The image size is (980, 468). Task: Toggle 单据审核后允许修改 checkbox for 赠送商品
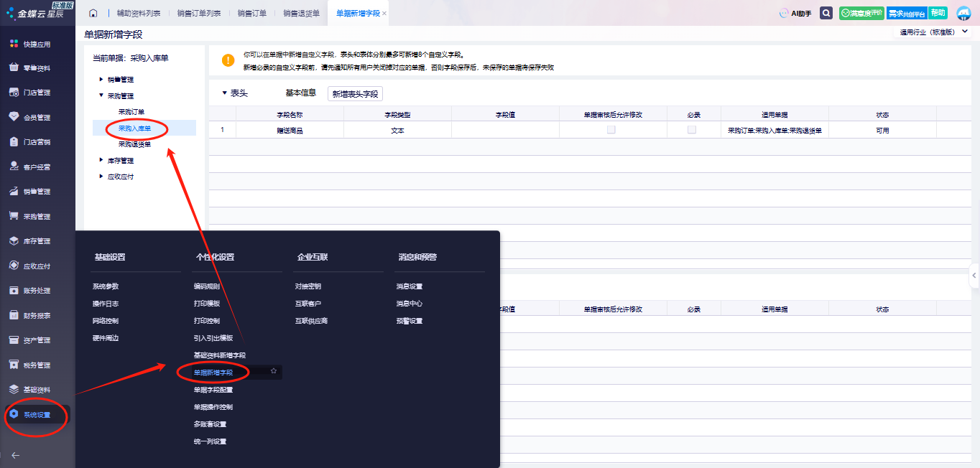(611, 130)
